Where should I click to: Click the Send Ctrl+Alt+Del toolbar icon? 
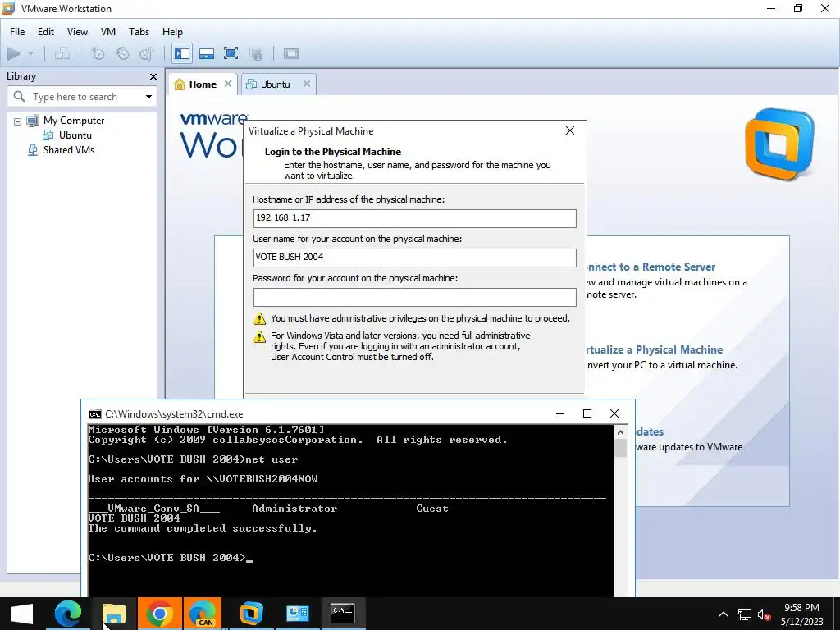click(62, 53)
